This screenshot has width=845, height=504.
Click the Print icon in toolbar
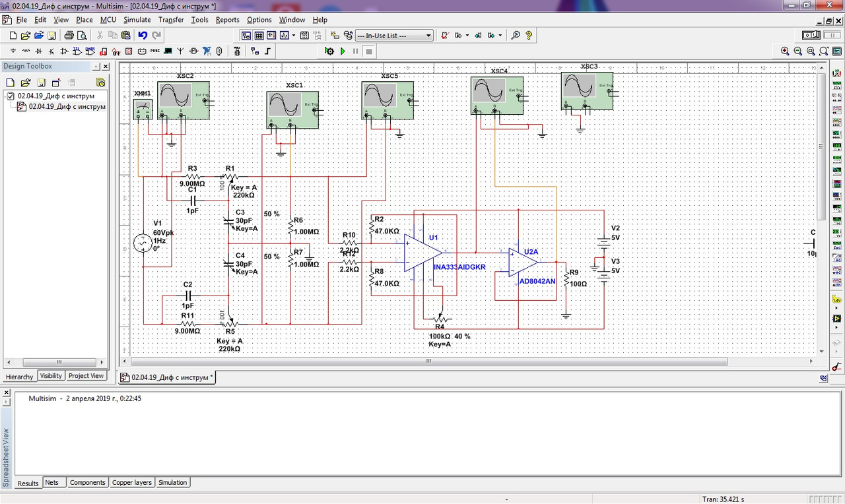click(69, 36)
